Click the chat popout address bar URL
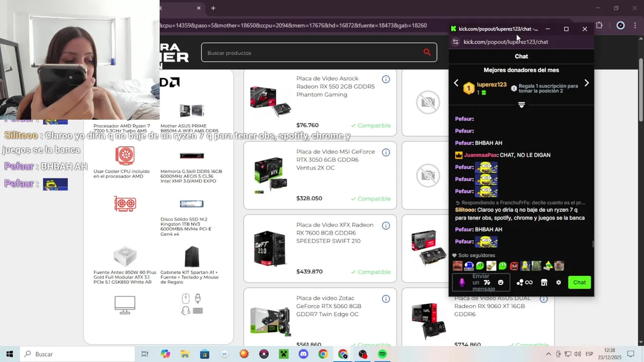This screenshot has height=362, width=644. (x=506, y=42)
